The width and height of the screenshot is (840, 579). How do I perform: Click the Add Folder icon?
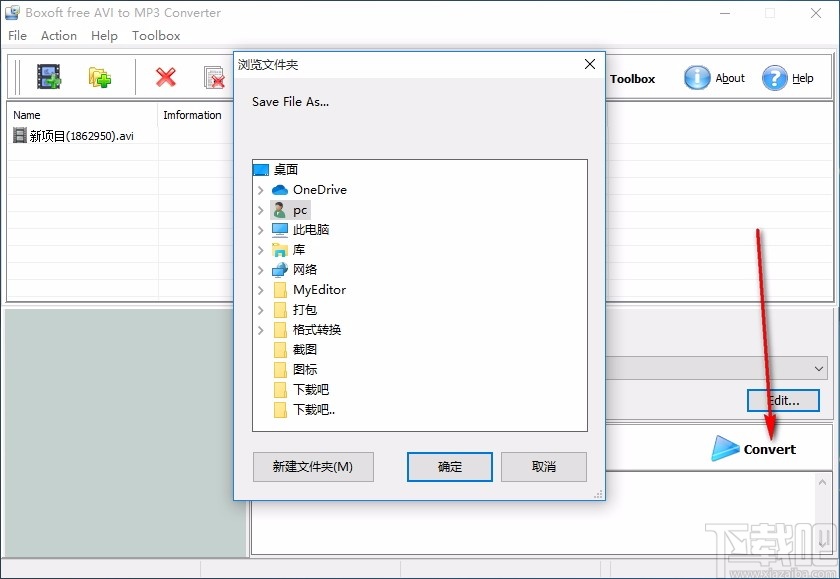99,76
